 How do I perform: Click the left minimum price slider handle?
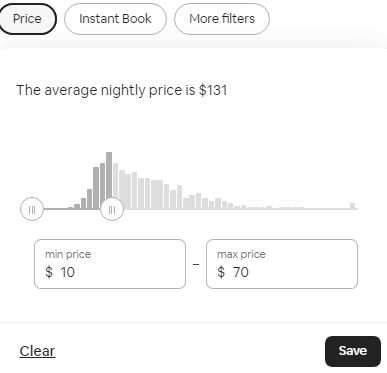[32, 209]
